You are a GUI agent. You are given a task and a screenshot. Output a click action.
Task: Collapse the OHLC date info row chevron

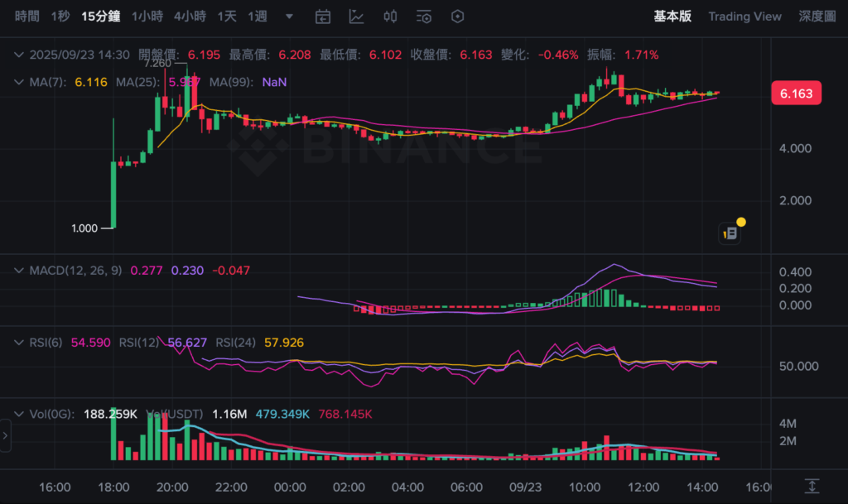click(x=19, y=55)
